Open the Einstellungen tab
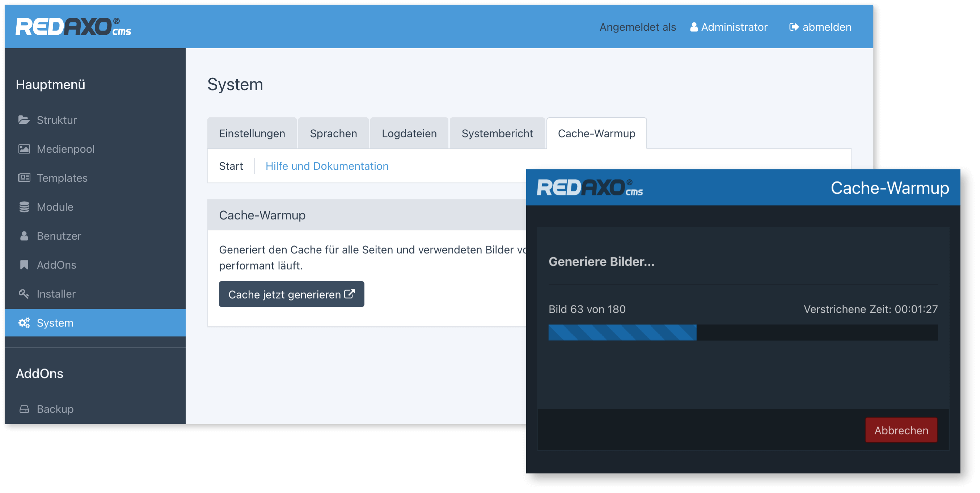Viewport: 980px width, 493px height. (252, 134)
